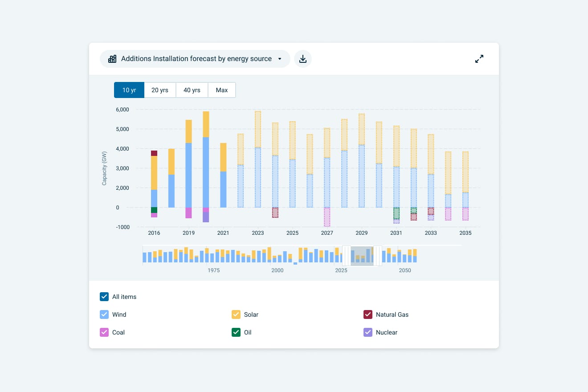Click the 2020 stacked bar in chart
588x392 pixels.
(206, 167)
